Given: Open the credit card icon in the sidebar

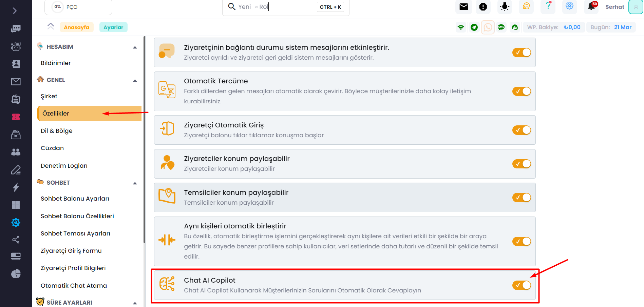Looking at the screenshot, I should click(x=16, y=256).
